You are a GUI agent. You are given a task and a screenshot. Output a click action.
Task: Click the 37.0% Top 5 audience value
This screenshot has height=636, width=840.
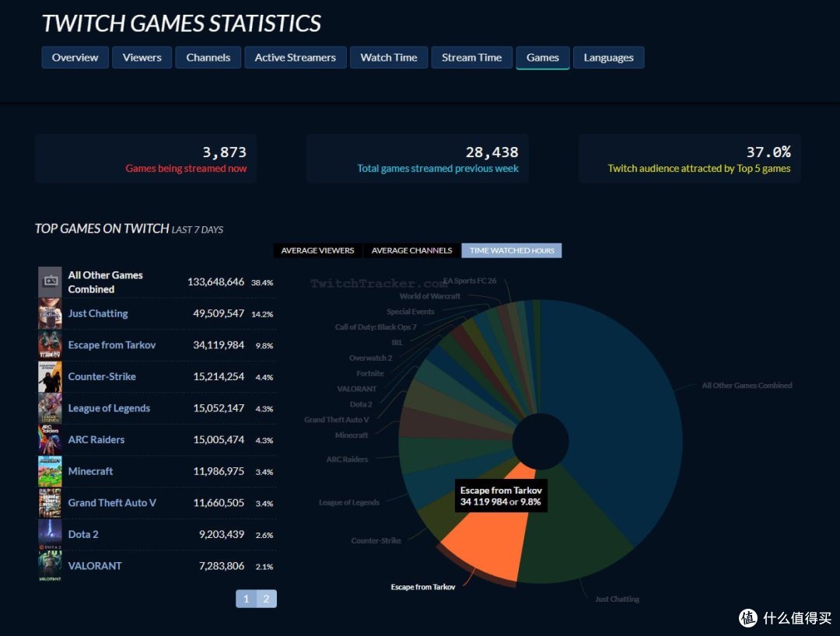coord(768,152)
